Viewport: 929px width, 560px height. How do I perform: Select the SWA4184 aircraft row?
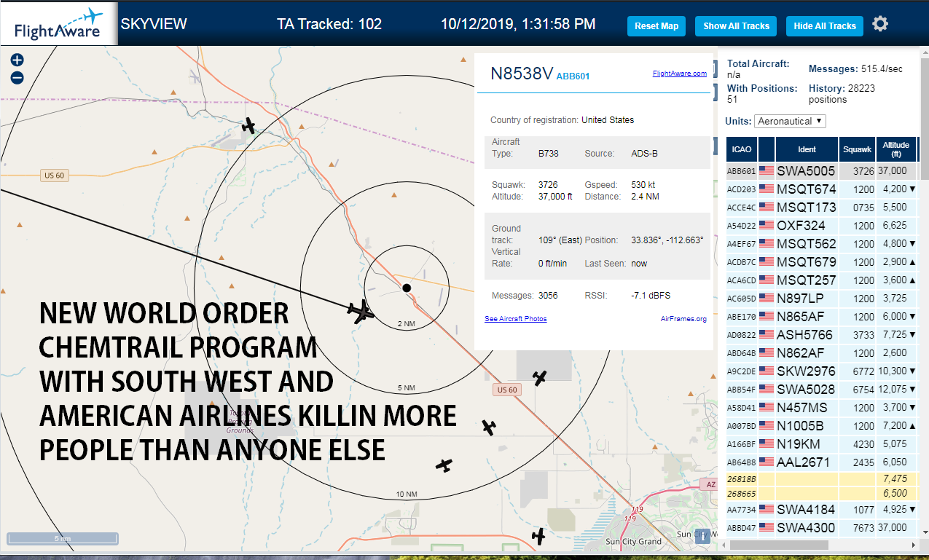tap(821, 509)
